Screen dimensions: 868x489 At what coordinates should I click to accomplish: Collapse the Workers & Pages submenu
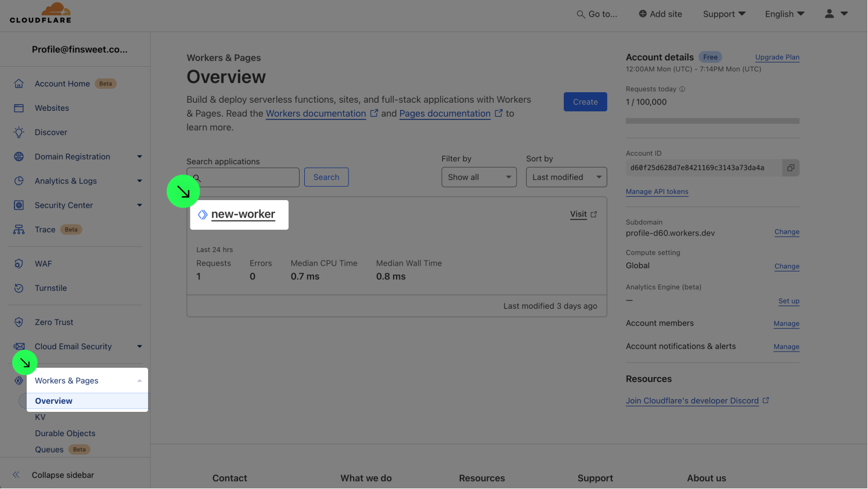coord(139,381)
